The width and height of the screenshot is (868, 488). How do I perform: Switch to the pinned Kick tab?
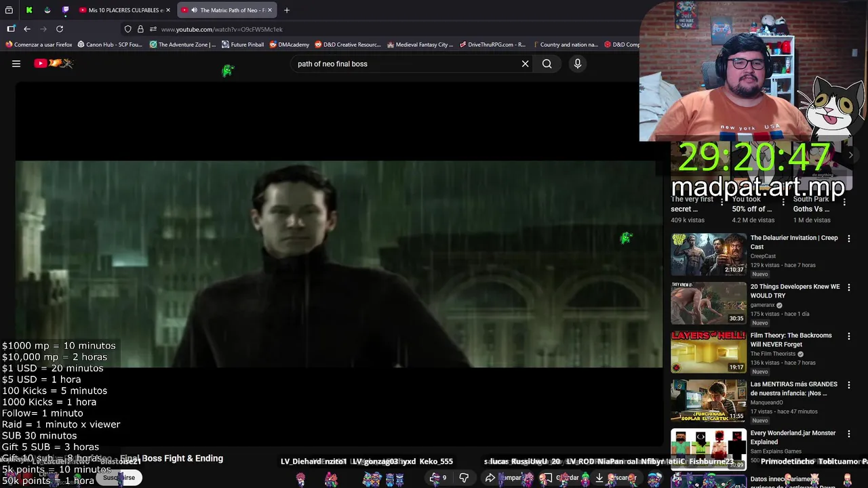[28, 10]
